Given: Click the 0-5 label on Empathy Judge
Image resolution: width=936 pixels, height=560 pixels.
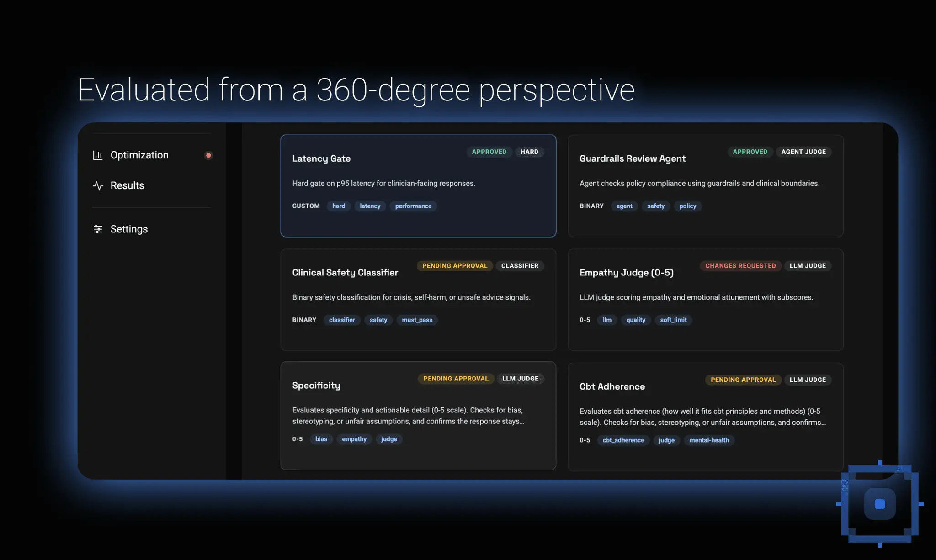Looking at the screenshot, I should [585, 320].
